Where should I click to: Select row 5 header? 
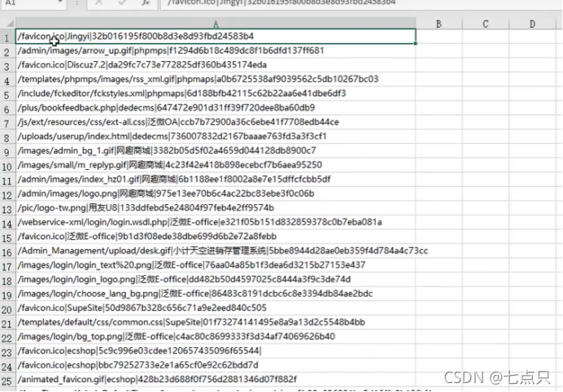(x=7, y=94)
